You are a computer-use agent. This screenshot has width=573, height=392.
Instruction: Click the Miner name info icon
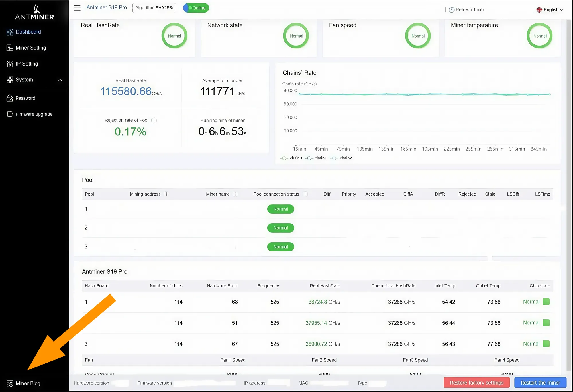235,194
